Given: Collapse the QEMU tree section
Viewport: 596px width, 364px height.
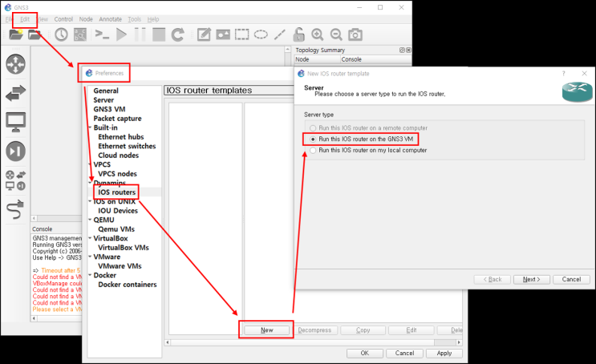Looking at the screenshot, I should pos(90,220).
